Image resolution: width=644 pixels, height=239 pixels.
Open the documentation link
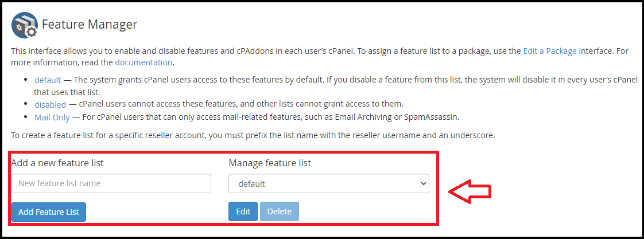click(143, 62)
